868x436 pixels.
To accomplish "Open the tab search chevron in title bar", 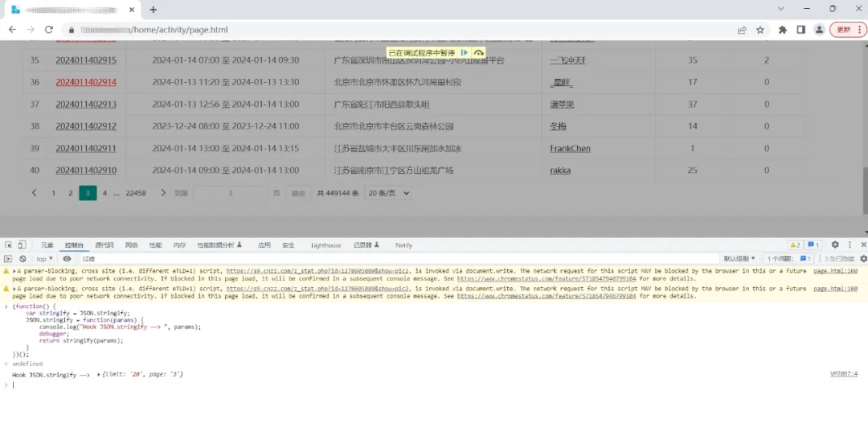I will coord(780,9).
